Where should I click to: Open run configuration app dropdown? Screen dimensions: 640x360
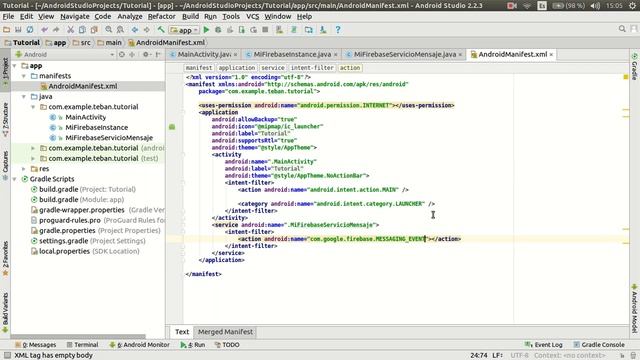click(x=184, y=30)
